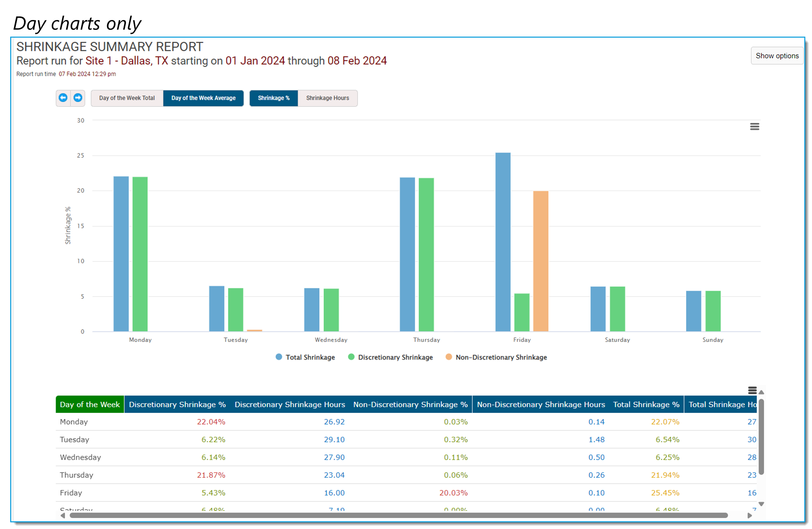Click Sunday's blue Total Shrinkage bar

point(694,311)
